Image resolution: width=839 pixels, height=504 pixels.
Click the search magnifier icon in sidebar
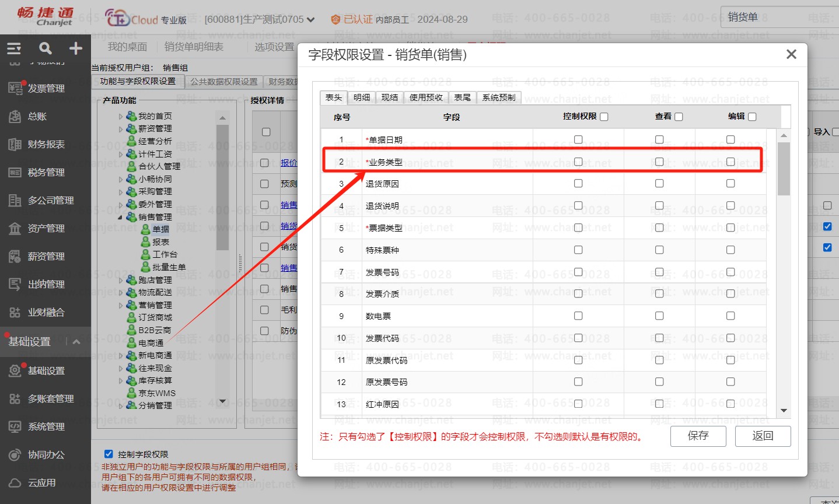(45, 48)
